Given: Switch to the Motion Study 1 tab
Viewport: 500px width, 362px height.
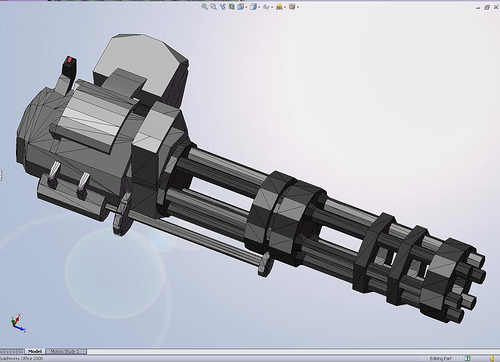Looking at the screenshot, I should [66, 351].
